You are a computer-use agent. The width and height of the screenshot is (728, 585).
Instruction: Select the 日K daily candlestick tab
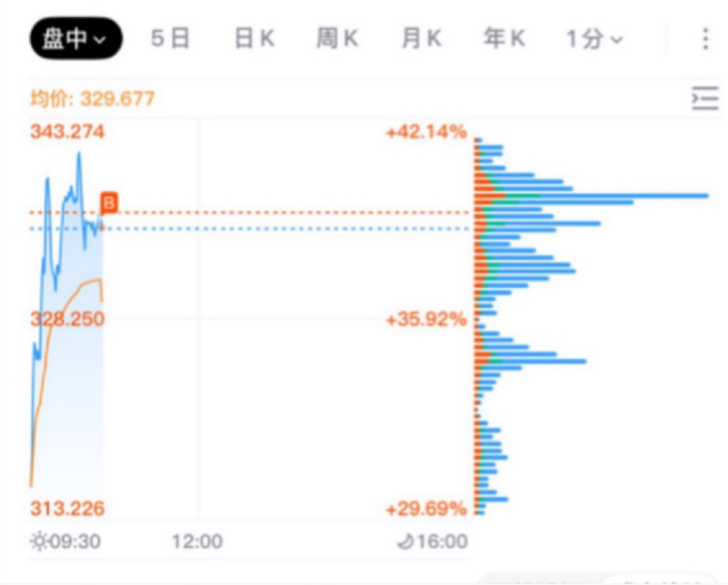coord(255,38)
